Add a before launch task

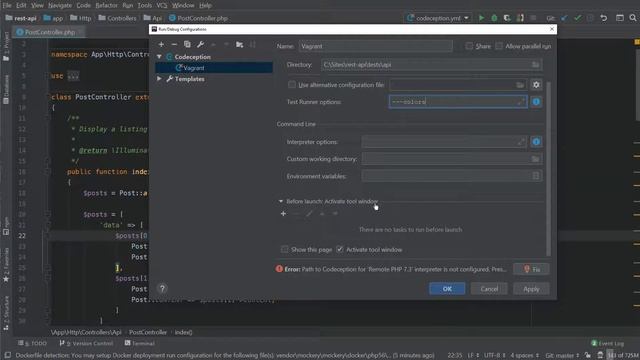pyautogui.click(x=283, y=214)
